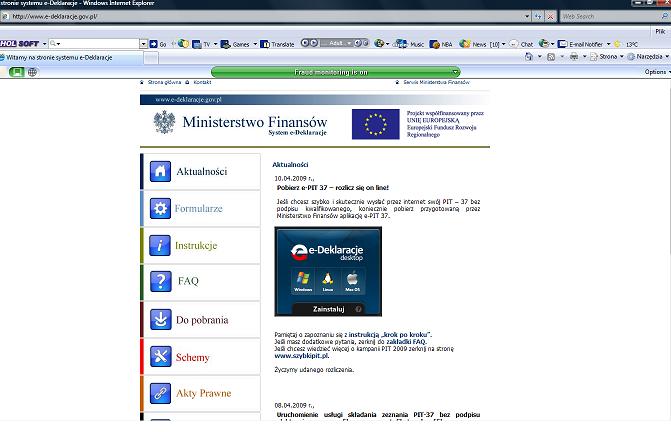
Task: Expand the toolbar search box dropdown
Action: (x=143, y=44)
